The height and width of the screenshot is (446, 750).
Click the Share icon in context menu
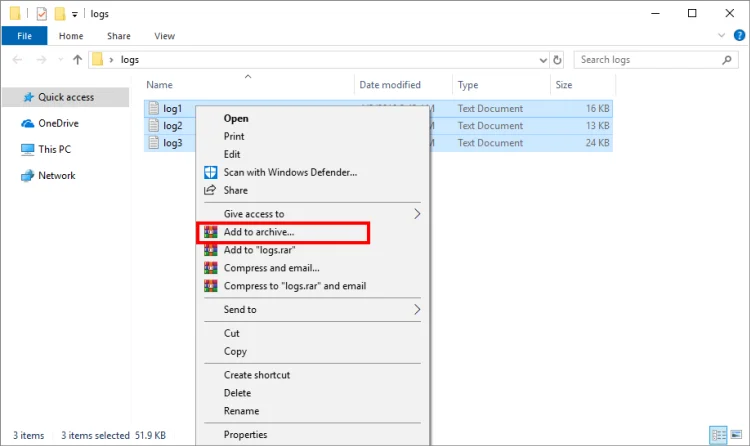[x=210, y=190]
